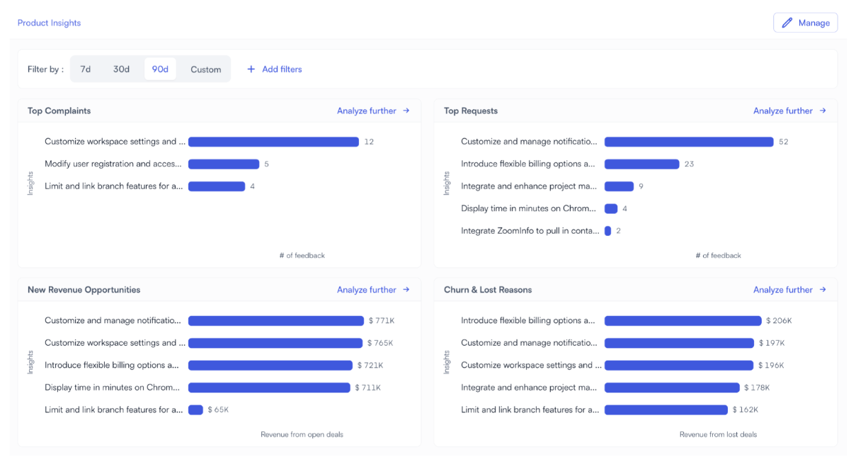Screen dimensions: 868x462
Task: Click the 'Revenue from lost deals' axis label
Action: click(718, 434)
